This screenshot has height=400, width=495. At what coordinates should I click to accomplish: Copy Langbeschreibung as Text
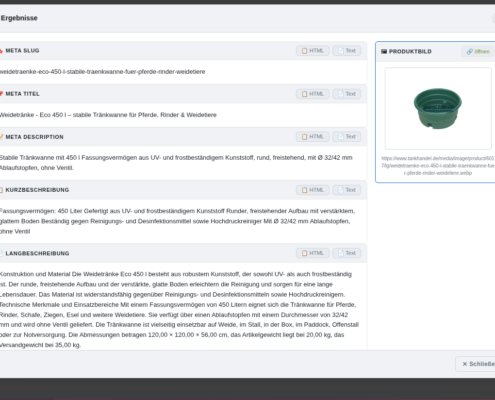click(347, 253)
